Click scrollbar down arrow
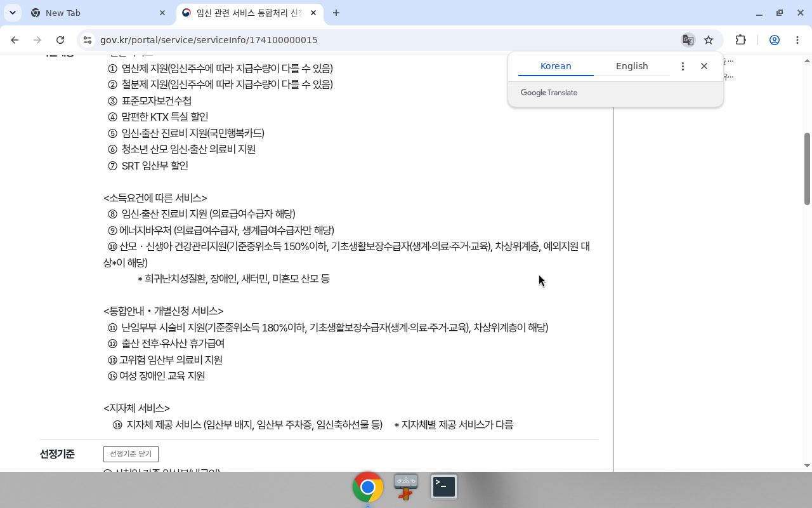This screenshot has height=508, width=812. click(x=808, y=465)
